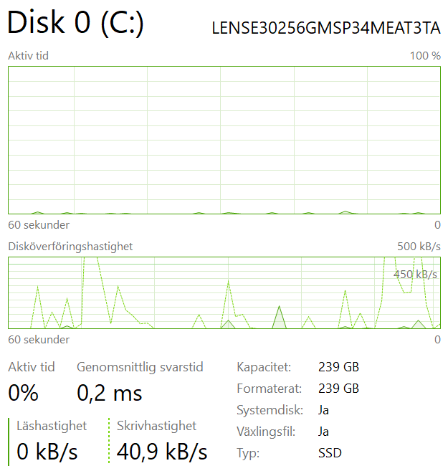Viewport: 448px width, 476px height.
Task: Click the Disköverföringshastighet label
Action: [70, 247]
